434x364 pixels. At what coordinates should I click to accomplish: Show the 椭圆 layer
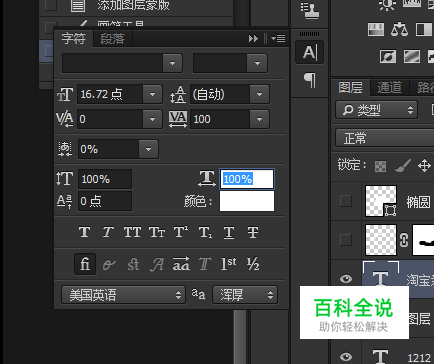[x=346, y=201]
